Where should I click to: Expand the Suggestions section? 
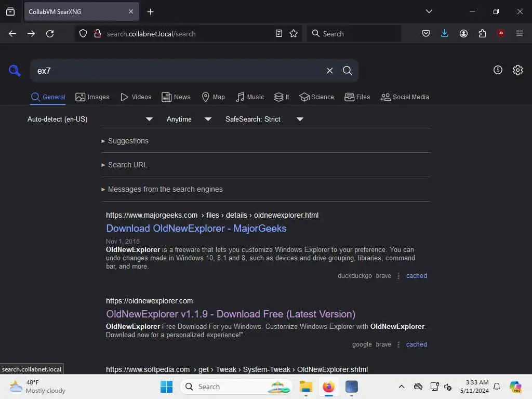click(x=125, y=141)
